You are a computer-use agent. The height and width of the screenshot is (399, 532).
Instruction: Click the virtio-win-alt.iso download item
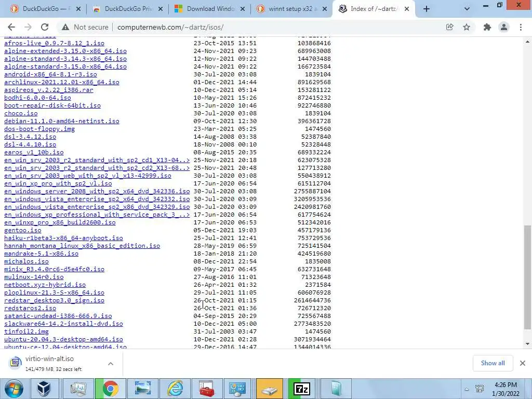click(x=54, y=363)
